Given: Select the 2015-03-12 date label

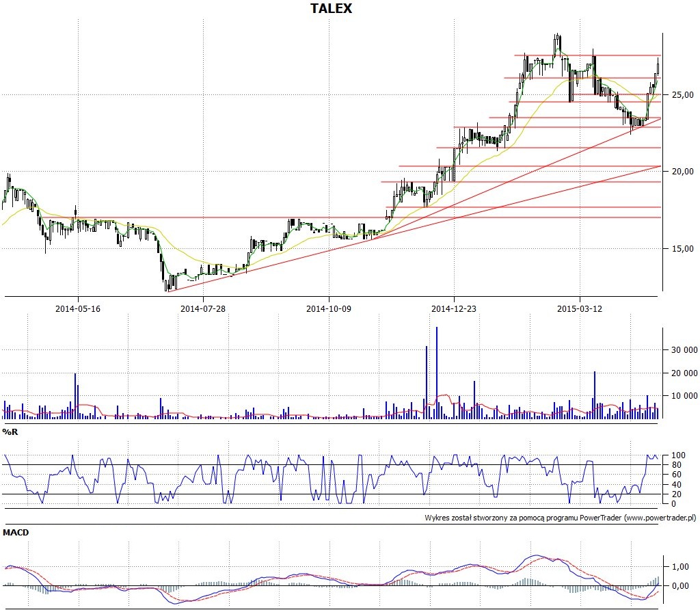Looking at the screenshot, I should [x=580, y=308].
